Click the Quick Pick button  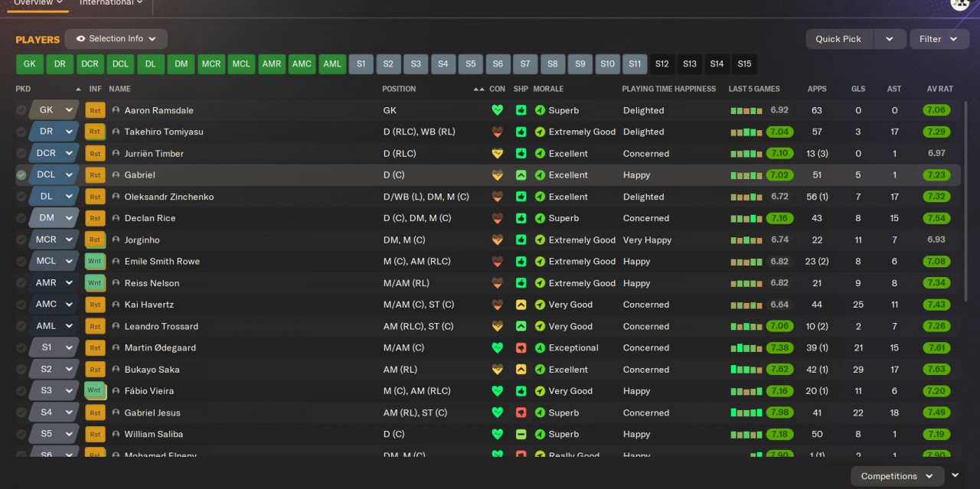[x=838, y=39]
